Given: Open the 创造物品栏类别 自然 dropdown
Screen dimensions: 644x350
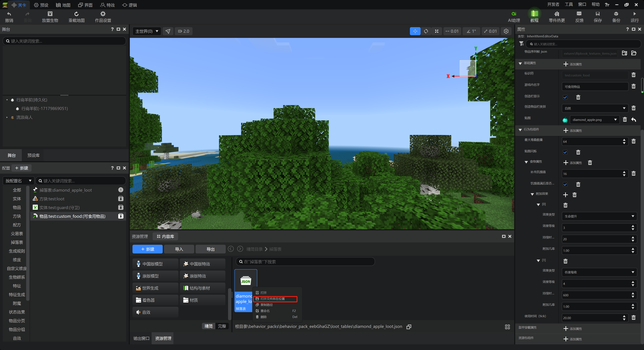Looking at the screenshot, I should tap(595, 108).
